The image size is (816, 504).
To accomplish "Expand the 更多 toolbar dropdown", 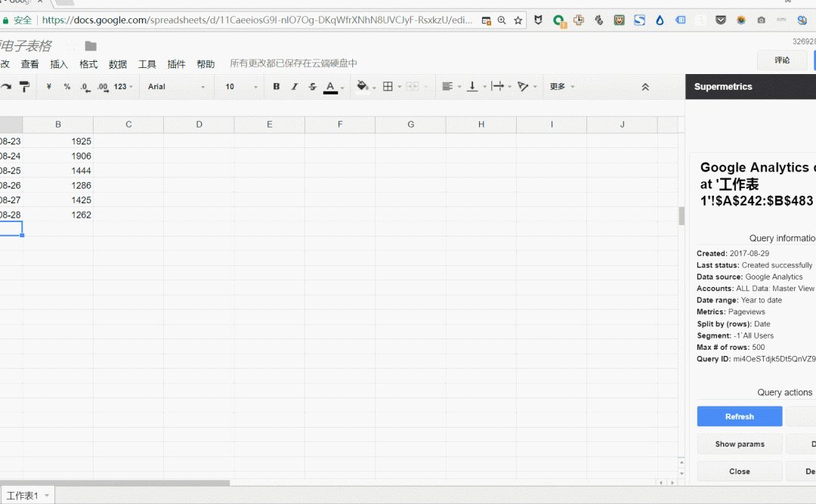I will pos(562,86).
